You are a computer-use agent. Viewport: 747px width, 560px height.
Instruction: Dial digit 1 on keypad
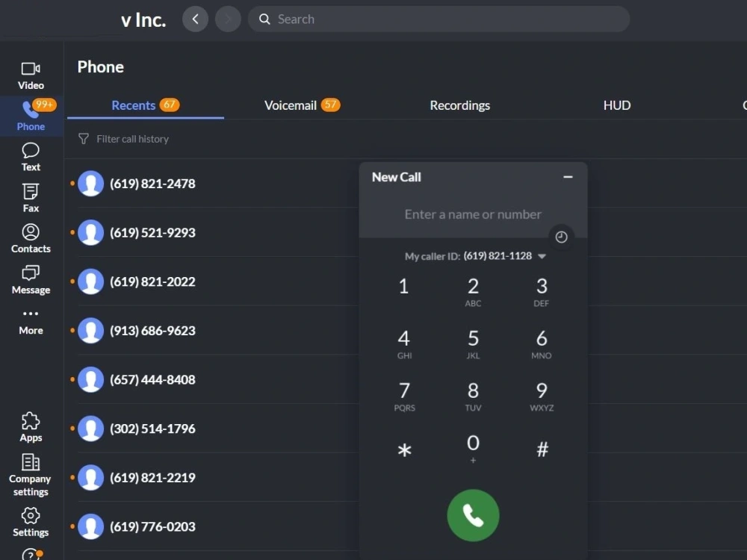point(403,287)
